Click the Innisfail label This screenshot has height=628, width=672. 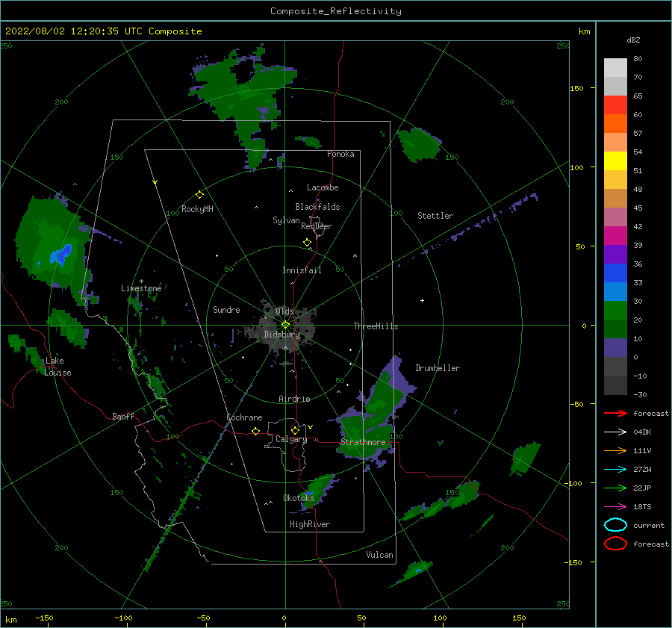(x=302, y=270)
